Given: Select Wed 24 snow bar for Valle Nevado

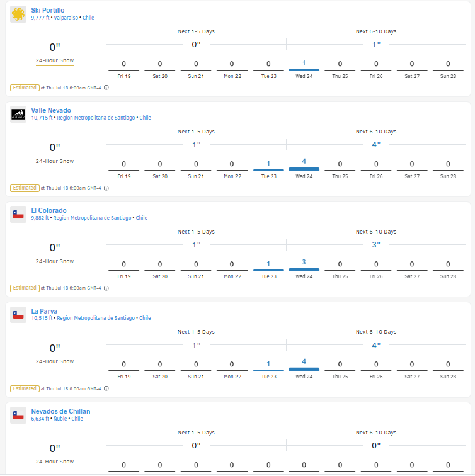Looking at the screenshot, I should point(304,169).
